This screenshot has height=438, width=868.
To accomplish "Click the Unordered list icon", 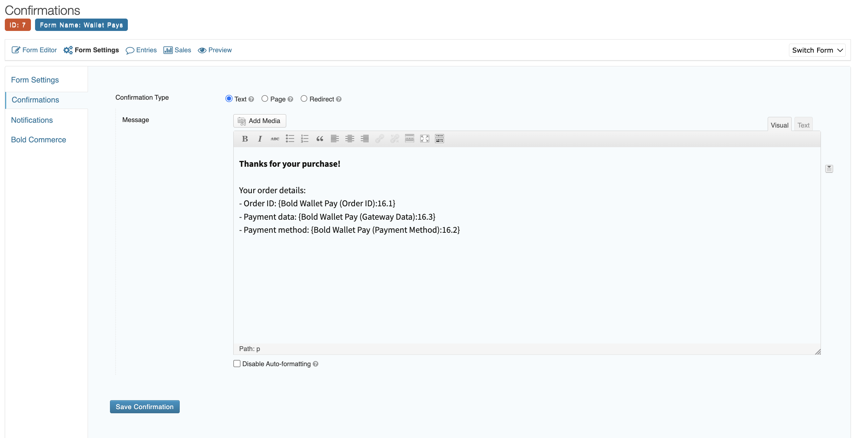I will tap(290, 139).
